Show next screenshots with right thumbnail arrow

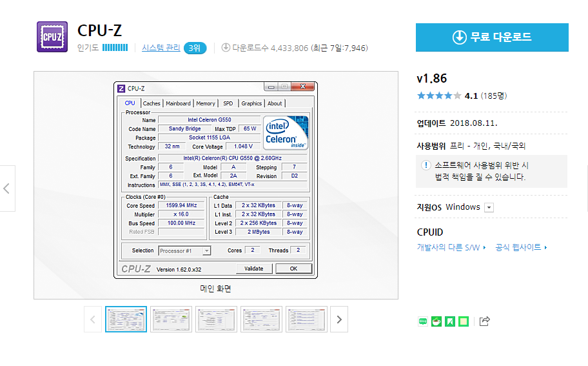(x=339, y=320)
